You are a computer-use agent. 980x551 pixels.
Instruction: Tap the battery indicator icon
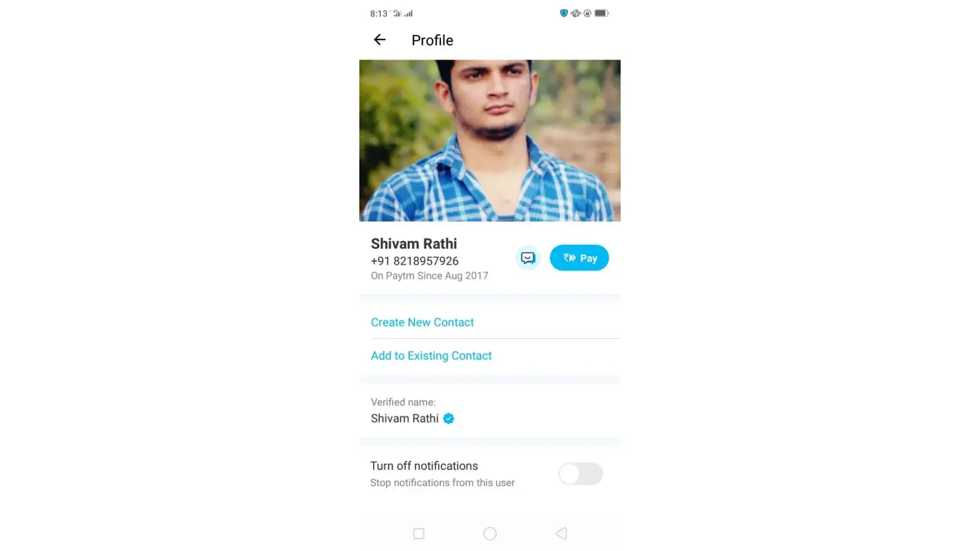[601, 13]
